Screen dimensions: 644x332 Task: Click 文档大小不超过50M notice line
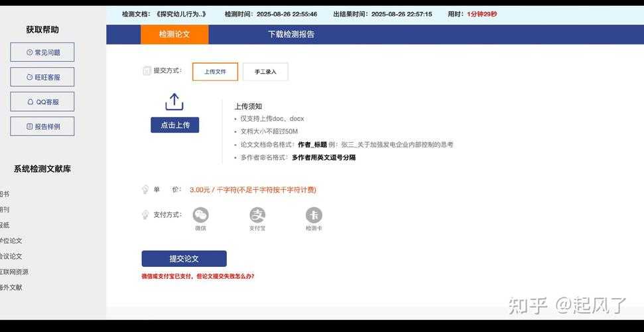click(x=269, y=131)
